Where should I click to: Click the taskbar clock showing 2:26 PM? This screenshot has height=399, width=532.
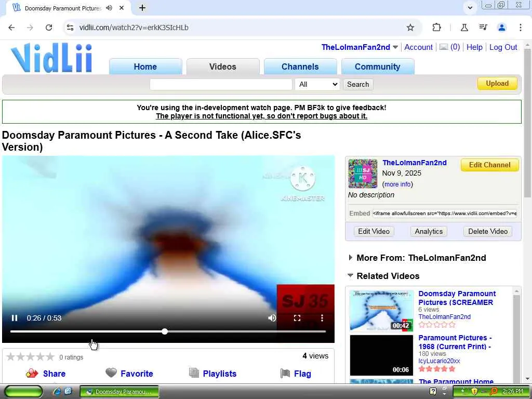pyautogui.click(x=512, y=392)
